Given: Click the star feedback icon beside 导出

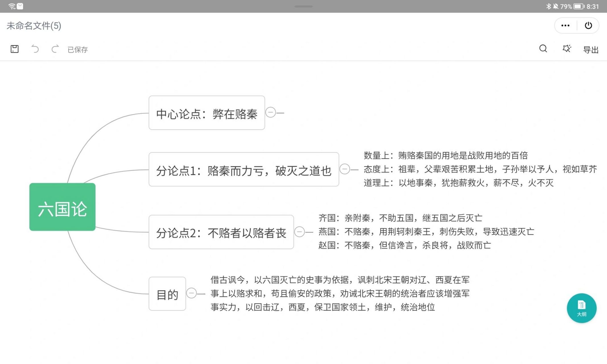Looking at the screenshot, I should point(566,49).
